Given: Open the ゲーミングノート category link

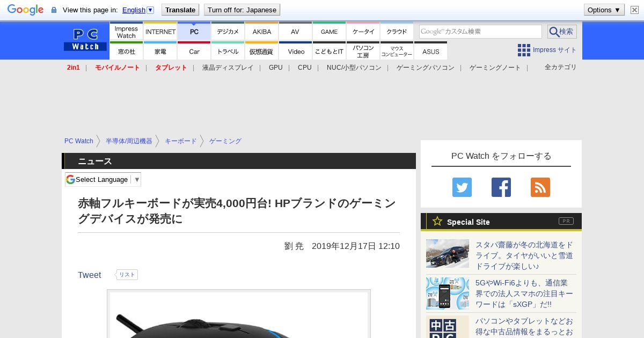Looking at the screenshot, I should click(x=495, y=68).
